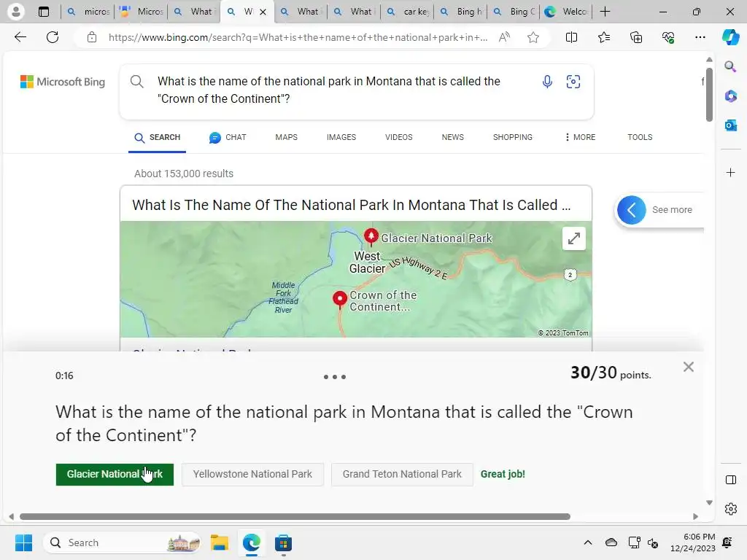This screenshot has height=560, width=747.
Task: Search by voice microphone icon
Action: click(x=547, y=82)
